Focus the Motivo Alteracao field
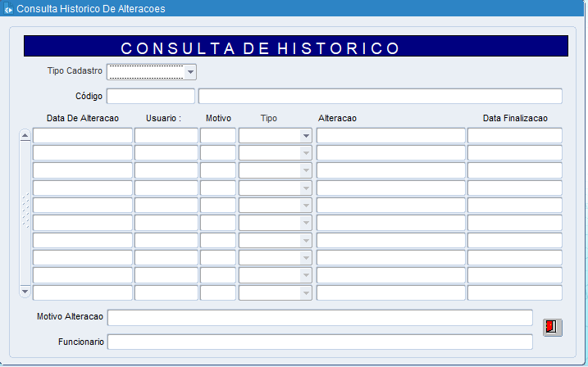The image size is (588, 367). (x=320, y=318)
